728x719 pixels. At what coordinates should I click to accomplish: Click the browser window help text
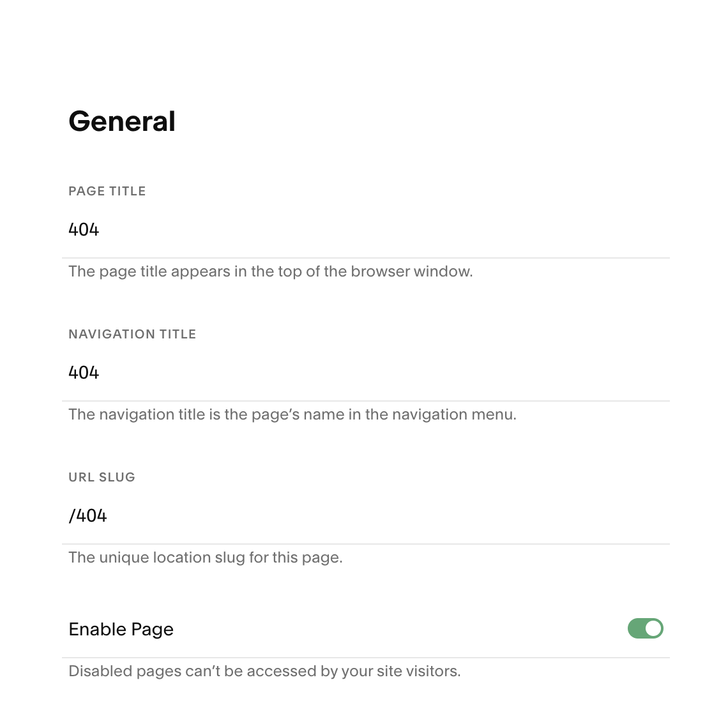(x=271, y=271)
